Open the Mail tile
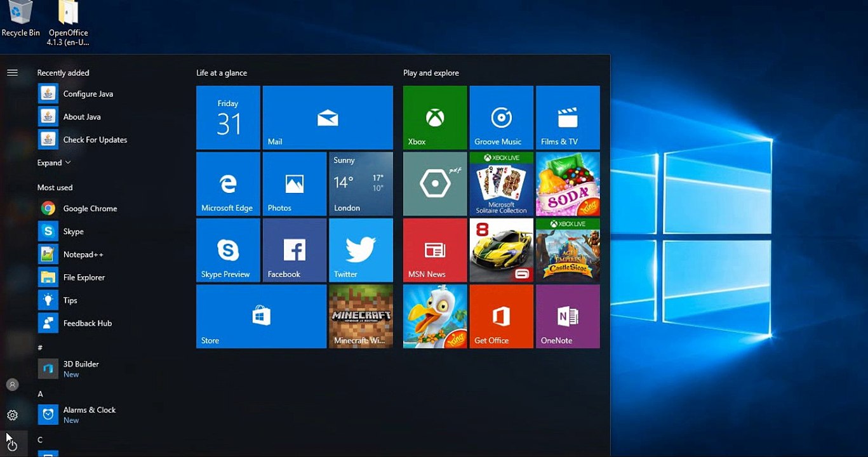Viewport: 868px width, 457px height. 328,117
